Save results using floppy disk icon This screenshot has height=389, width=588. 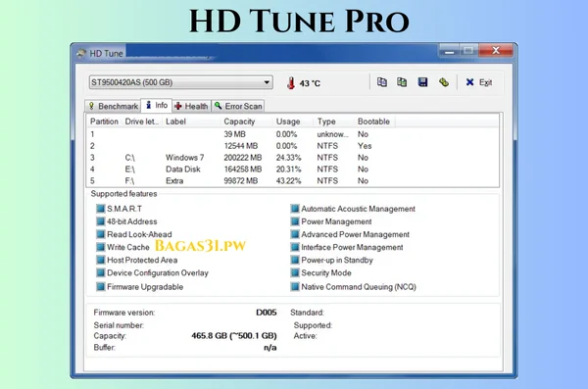(x=422, y=82)
